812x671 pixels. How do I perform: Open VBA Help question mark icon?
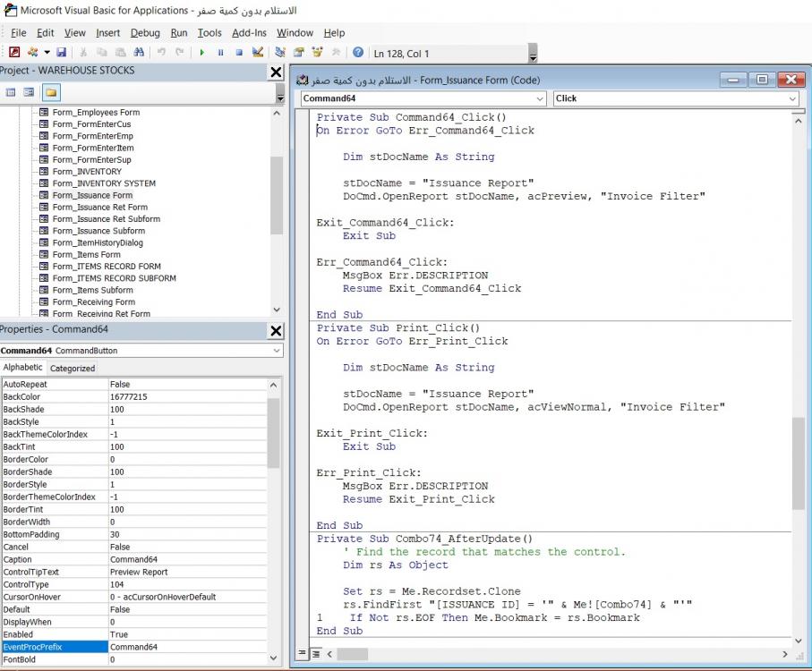(358, 52)
